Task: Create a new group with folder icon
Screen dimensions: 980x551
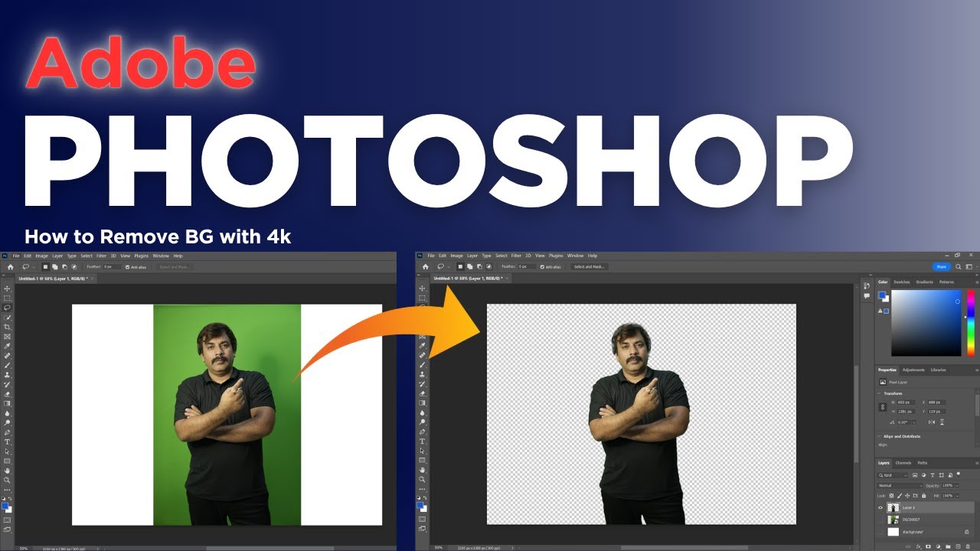Action: (x=948, y=546)
